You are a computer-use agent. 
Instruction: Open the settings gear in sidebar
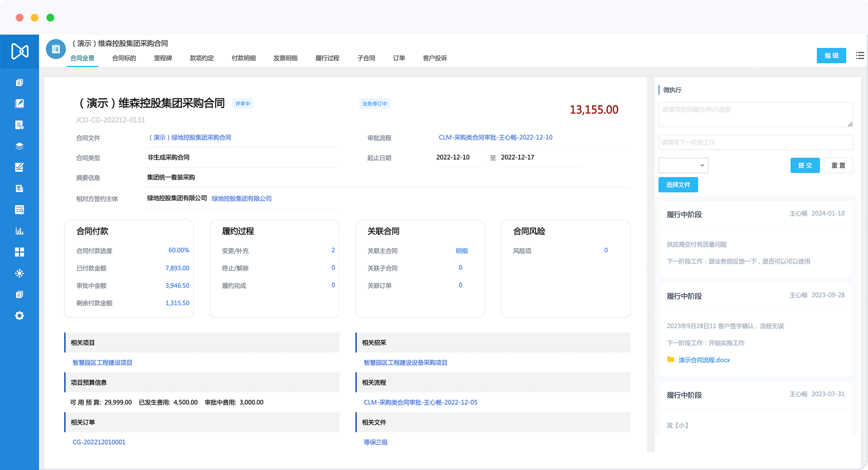pos(19,316)
